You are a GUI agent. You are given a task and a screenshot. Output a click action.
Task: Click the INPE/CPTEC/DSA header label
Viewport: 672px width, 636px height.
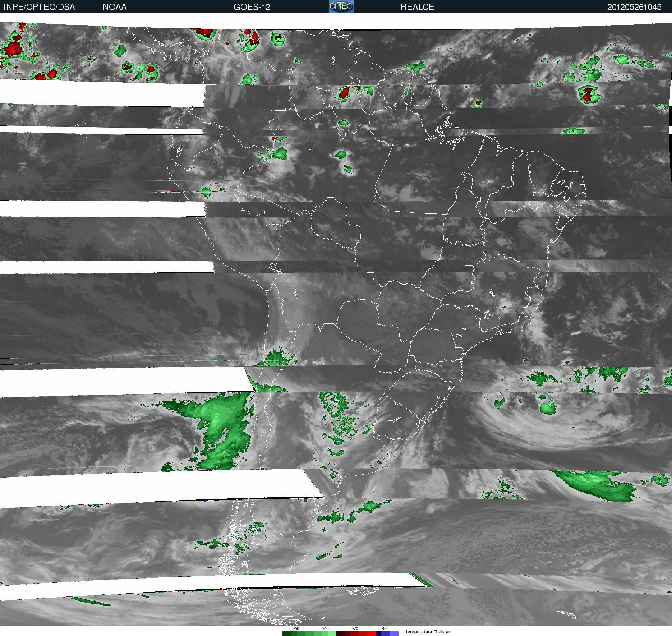pos(39,7)
